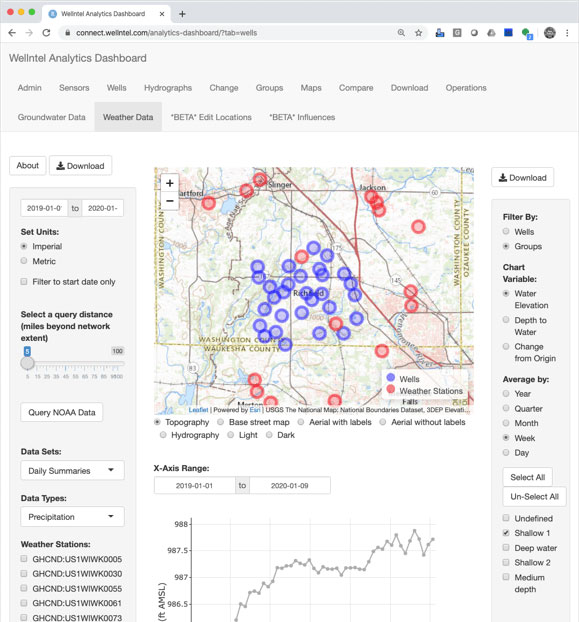
Task: Click the site lock icon
Action: point(67,33)
